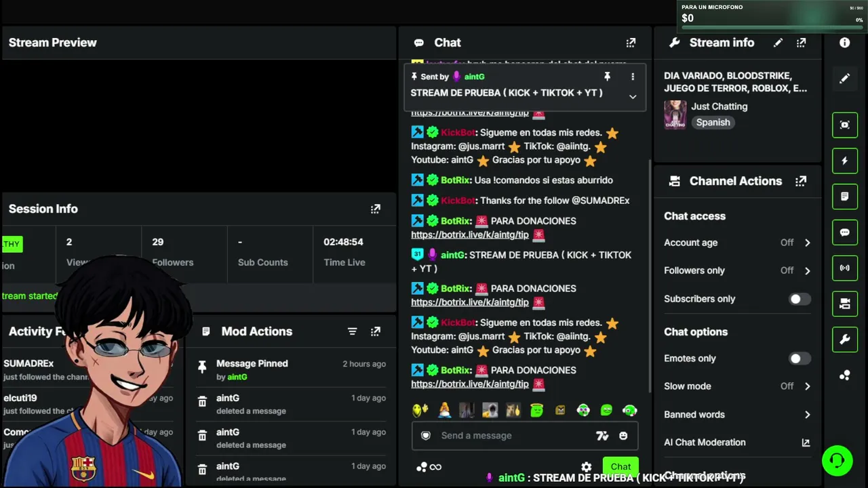The width and height of the screenshot is (868, 488).
Task: Click the Chat options heading
Action: tap(696, 332)
